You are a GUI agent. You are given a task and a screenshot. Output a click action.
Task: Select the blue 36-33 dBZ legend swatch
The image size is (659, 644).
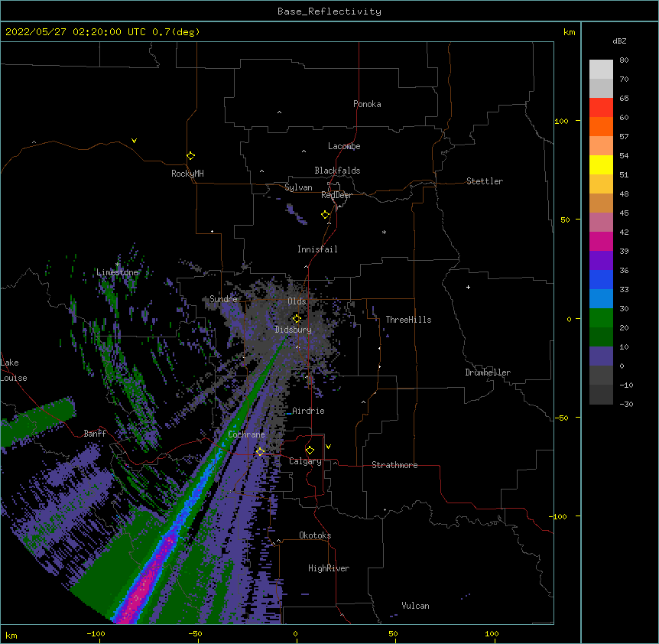(x=601, y=279)
